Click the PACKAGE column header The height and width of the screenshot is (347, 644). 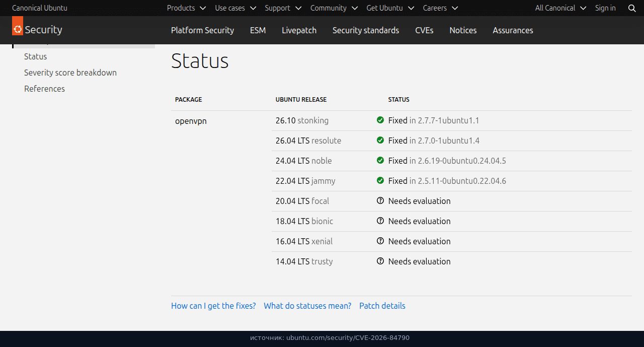coord(189,100)
